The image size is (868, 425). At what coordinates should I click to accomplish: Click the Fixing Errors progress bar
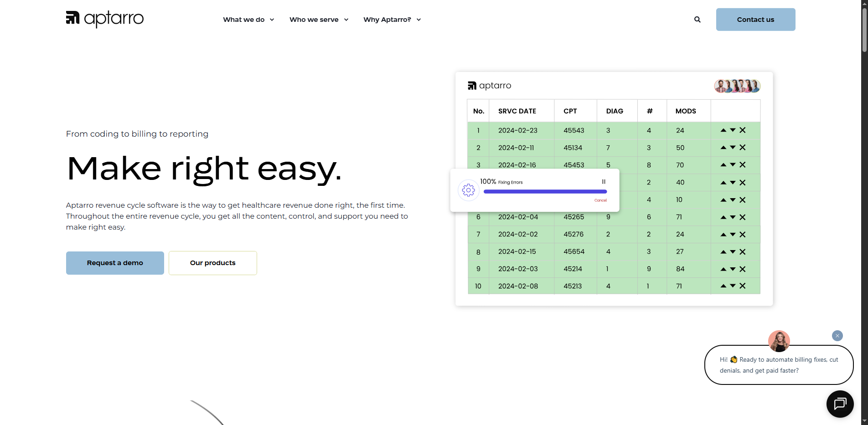(545, 192)
